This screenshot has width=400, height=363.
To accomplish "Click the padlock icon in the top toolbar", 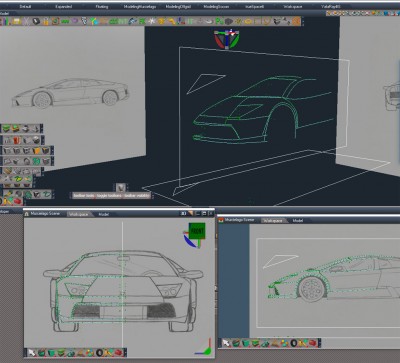I will tap(46, 21).
